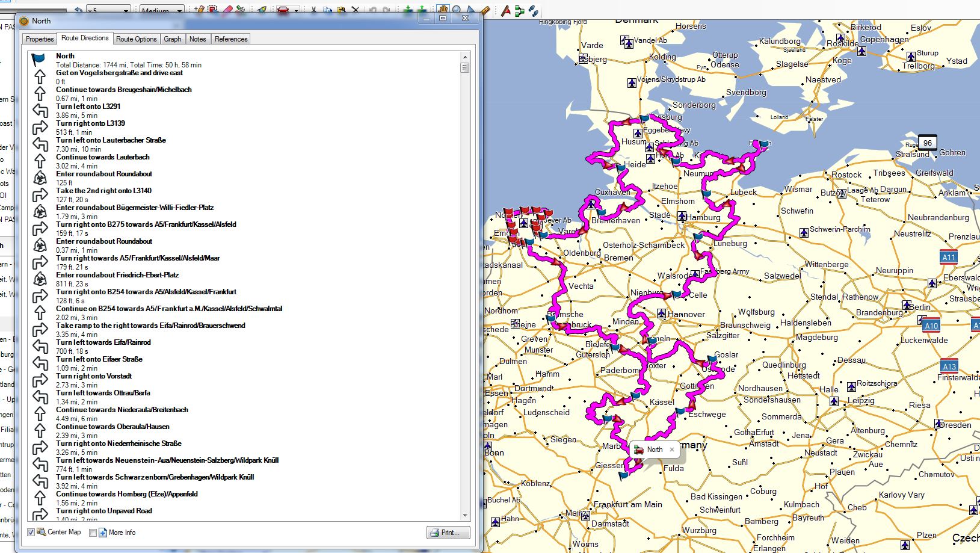980x553 pixels.
Task: Select 'Turn right onto Niederrheinische Straße' step
Action: click(x=119, y=443)
